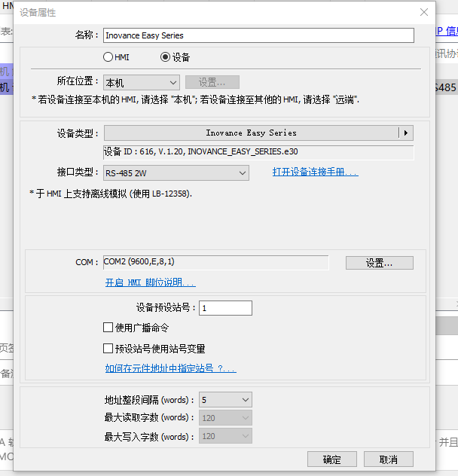Open the 开启 HMI 脚位说明 link
Image resolution: width=458 pixels, height=476 pixels.
point(150,282)
